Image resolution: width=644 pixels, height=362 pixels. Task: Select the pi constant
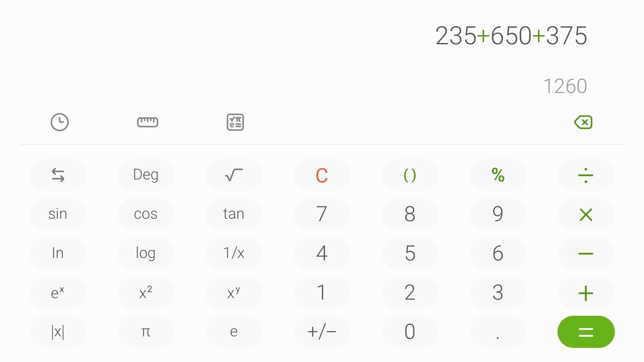(146, 331)
